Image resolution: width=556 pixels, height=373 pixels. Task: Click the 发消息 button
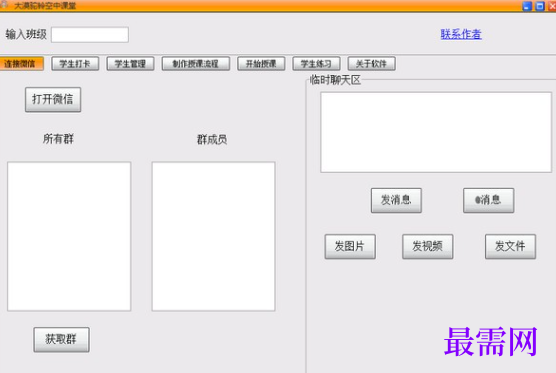click(x=396, y=200)
